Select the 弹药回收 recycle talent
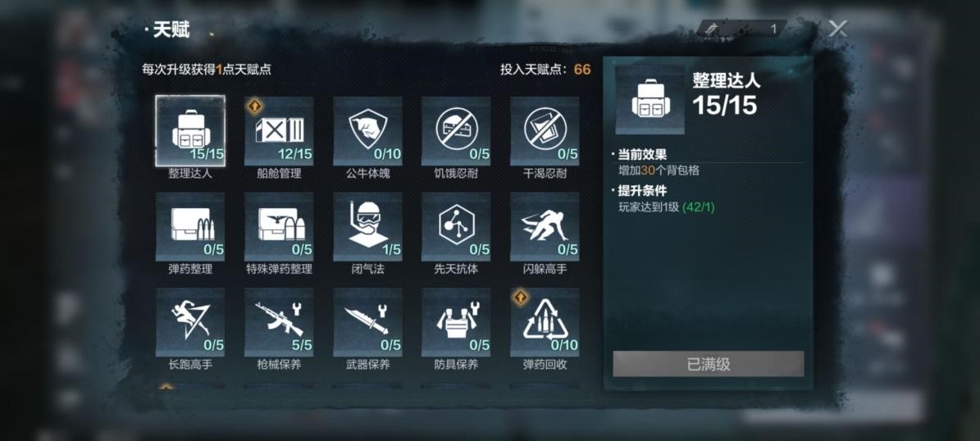This screenshot has width=980, height=441. point(545,322)
